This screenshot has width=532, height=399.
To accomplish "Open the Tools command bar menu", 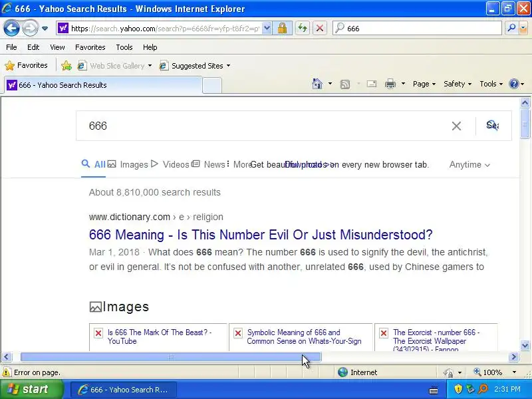I will point(491,84).
